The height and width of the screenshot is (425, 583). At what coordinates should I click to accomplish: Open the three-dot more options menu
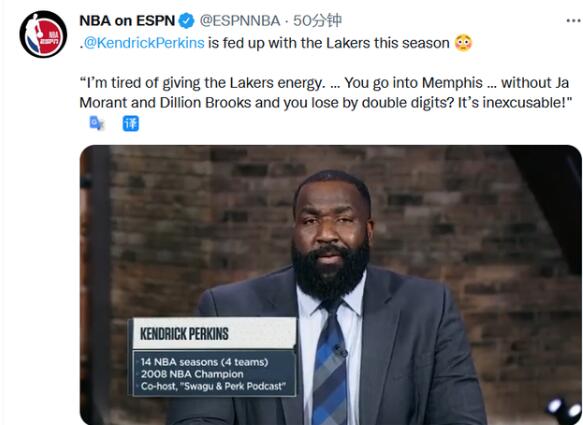click(x=574, y=21)
